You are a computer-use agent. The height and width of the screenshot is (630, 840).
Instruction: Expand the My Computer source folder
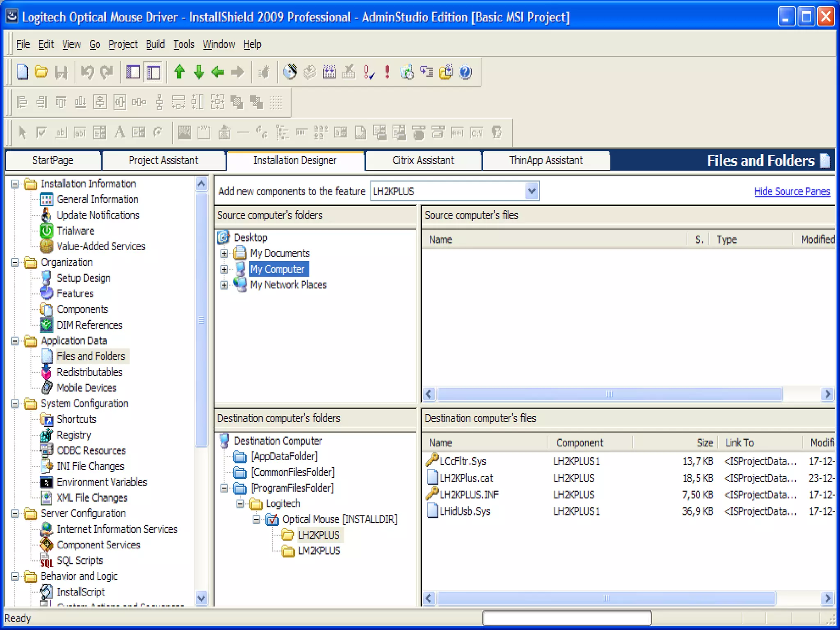224,269
